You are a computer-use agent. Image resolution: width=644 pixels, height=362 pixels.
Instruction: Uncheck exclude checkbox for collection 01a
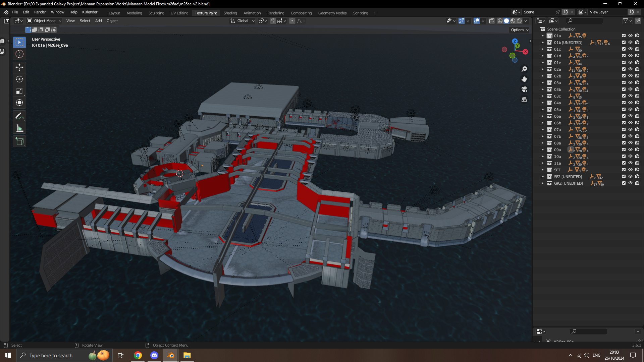pyautogui.click(x=624, y=36)
